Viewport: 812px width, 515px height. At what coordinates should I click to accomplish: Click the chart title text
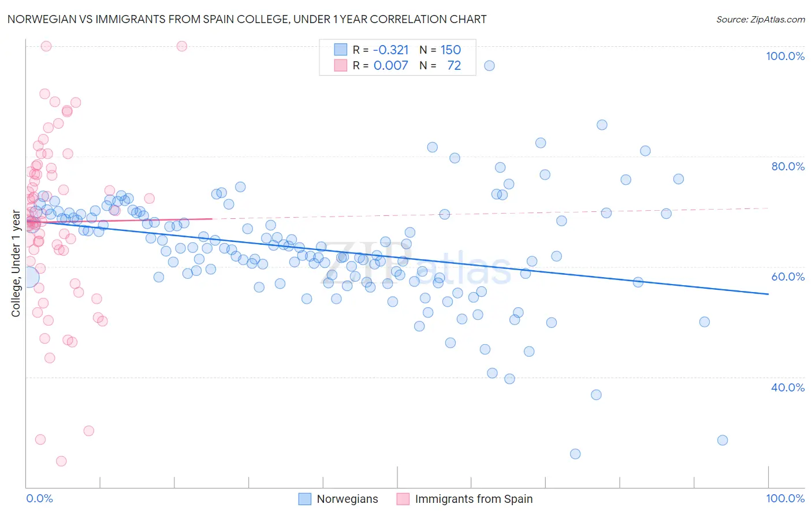click(x=247, y=19)
